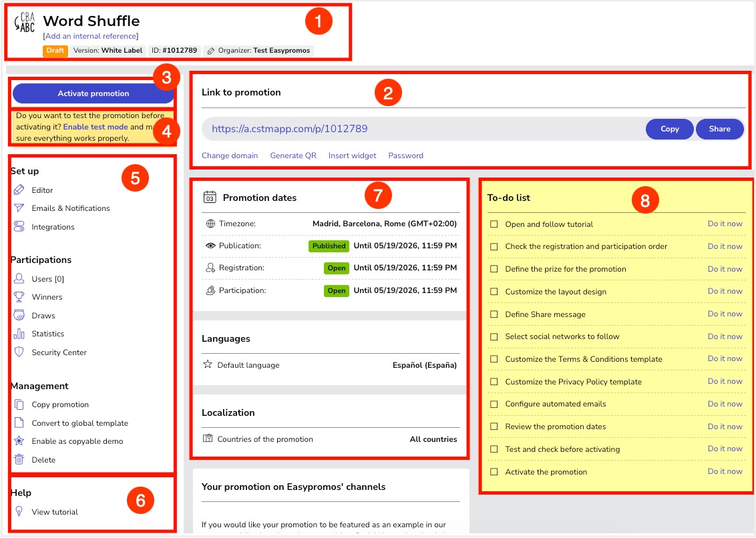Open Emails & Notifications section
The height and width of the screenshot is (538, 756).
71,208
